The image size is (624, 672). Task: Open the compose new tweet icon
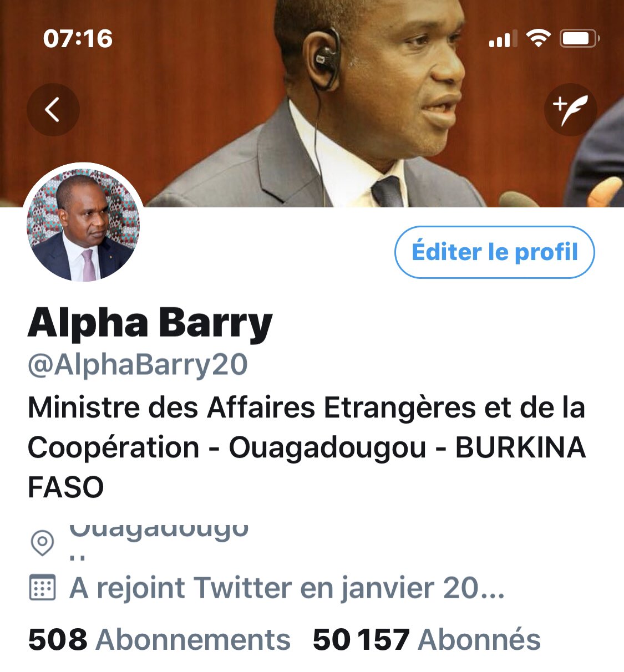(570, 110)
